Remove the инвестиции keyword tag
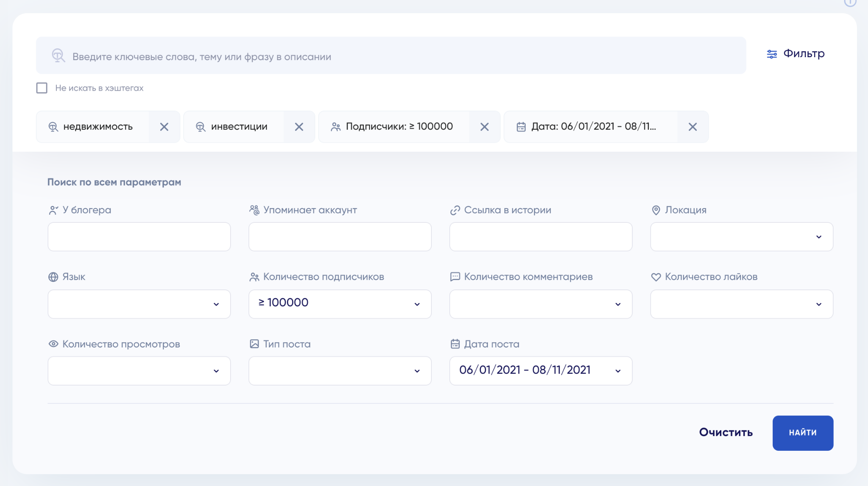The height and width of the screenshot is (486, 868). point(299,127)
